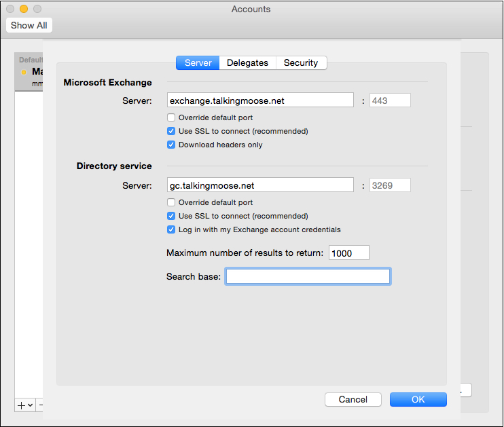Cancel the server settings dialog
504x427 pixels.
353,399
